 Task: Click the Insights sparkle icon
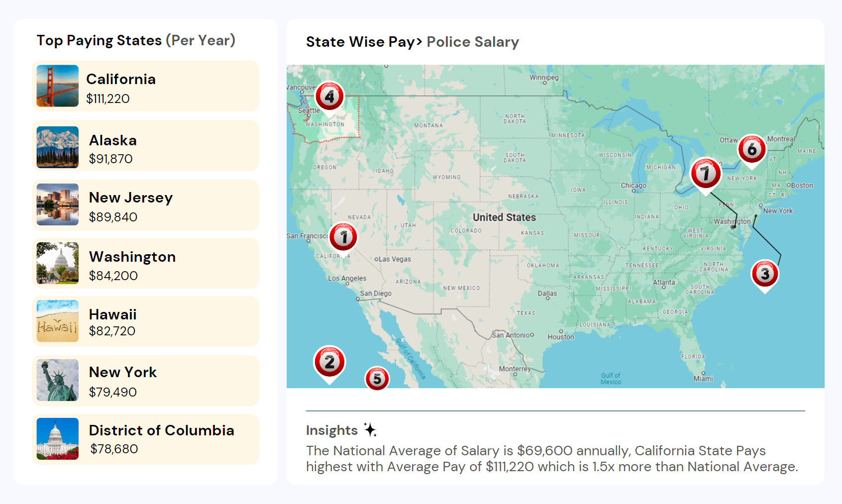point(370,429)
